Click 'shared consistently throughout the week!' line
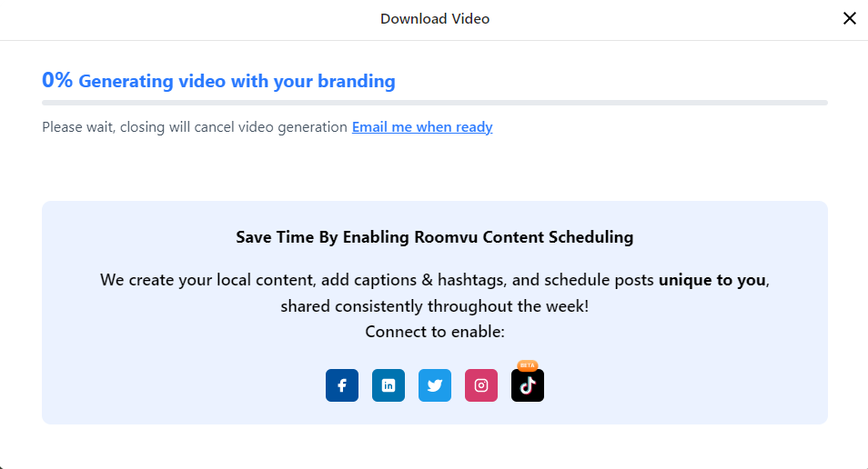The image size is (868, 469). pos(435,306)
